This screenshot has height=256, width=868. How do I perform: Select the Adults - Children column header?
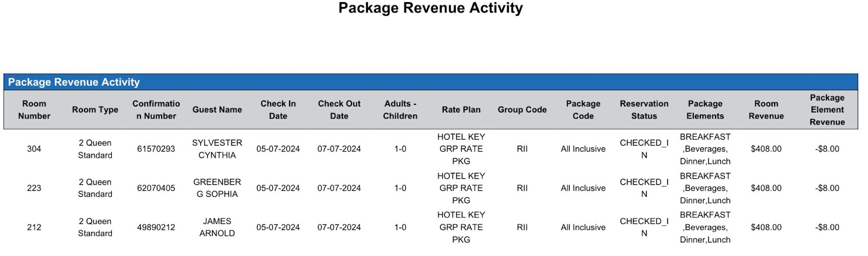coord(400,110)
